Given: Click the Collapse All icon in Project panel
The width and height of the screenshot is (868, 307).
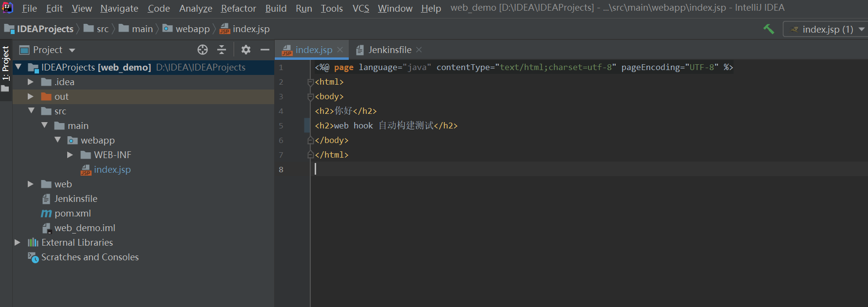Looking at the screenshot, I should tap(222, 50).
